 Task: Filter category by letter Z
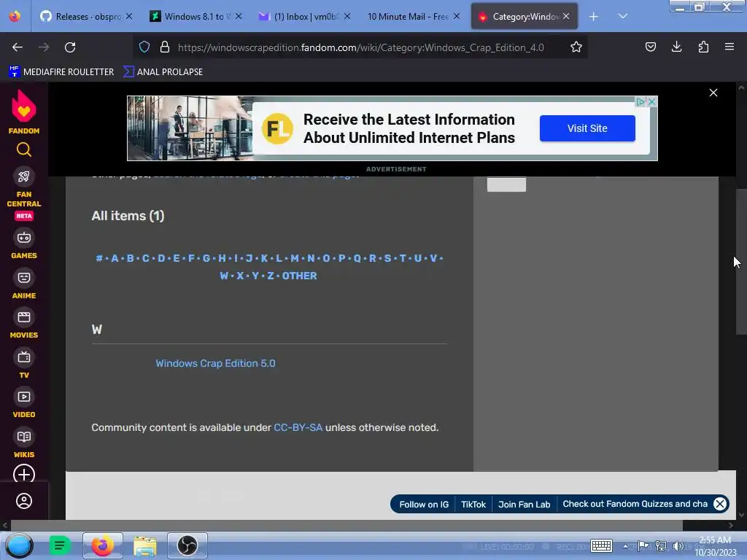tap(270, 276)
